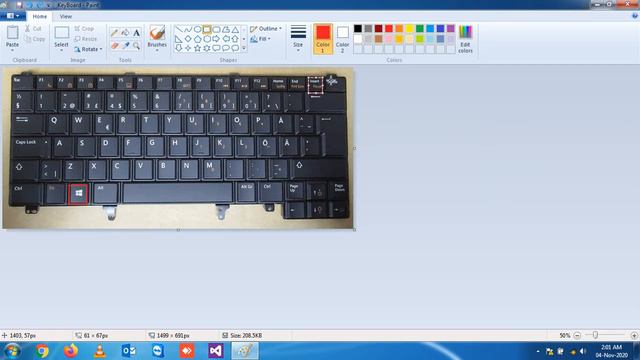
Task: Choose the Six-point star shape
Action: point(207,48)
